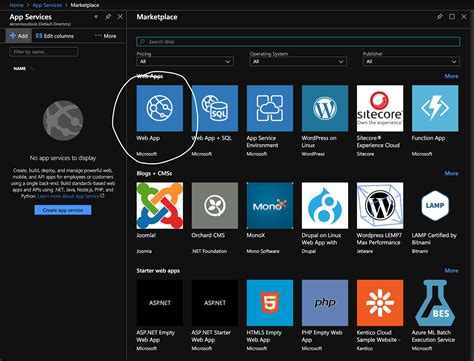Screen dimensions: 474x361
Task: Open the Operating System dropdown
Action: click(298, 62)
